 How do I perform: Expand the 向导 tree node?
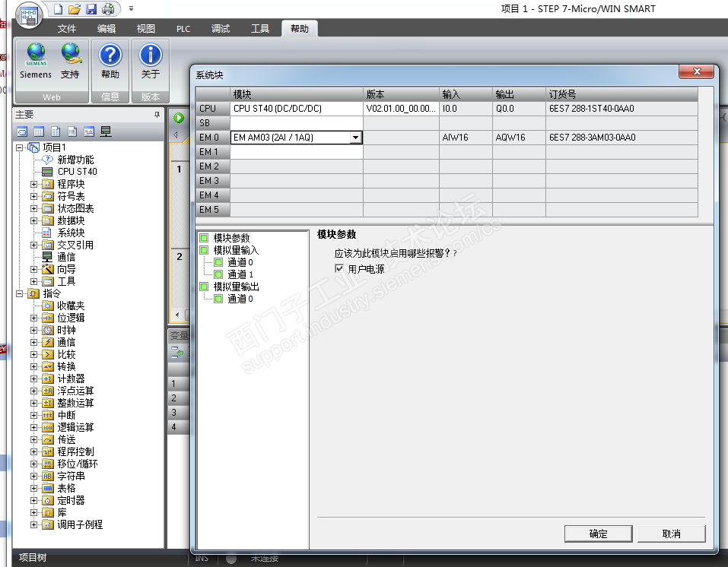pos(34,269)
